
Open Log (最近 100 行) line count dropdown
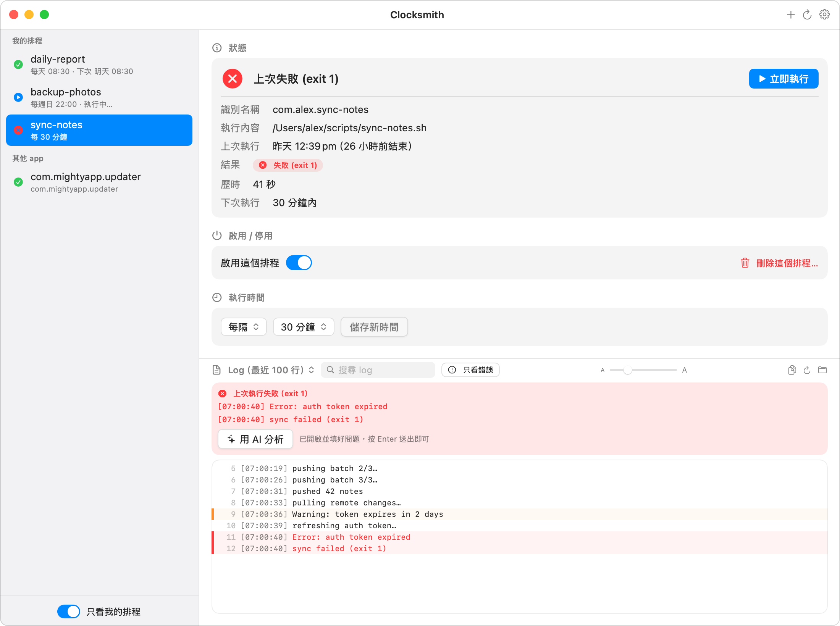click(271, 370)
